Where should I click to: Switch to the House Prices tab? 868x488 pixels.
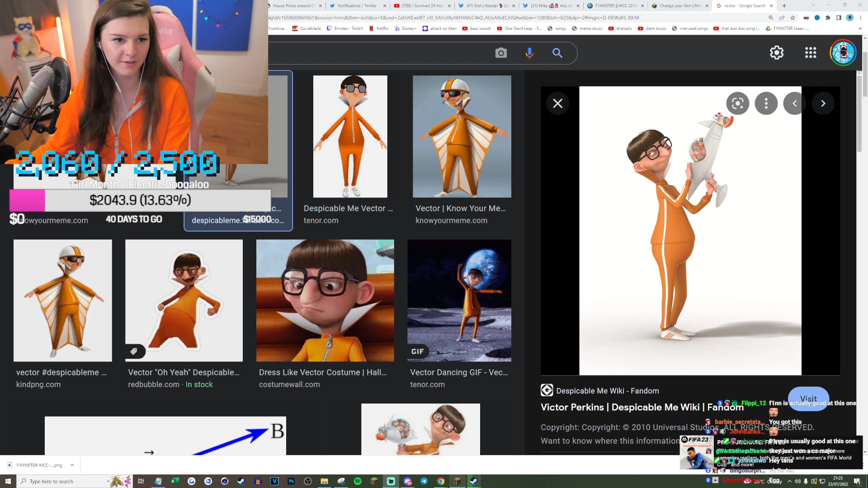click(294, 6)
